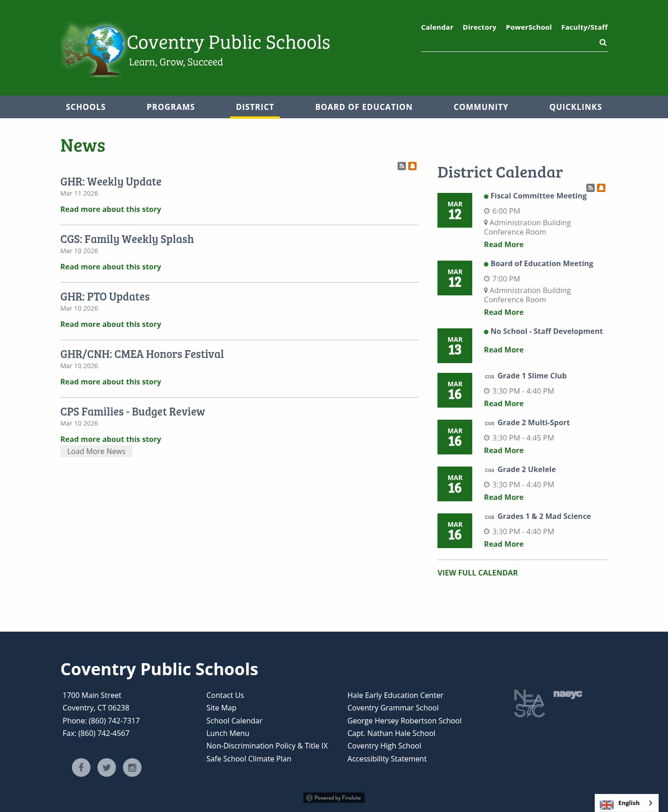Click the Calendar link in header
Screen dimensions: 668x812
[437, 27]
